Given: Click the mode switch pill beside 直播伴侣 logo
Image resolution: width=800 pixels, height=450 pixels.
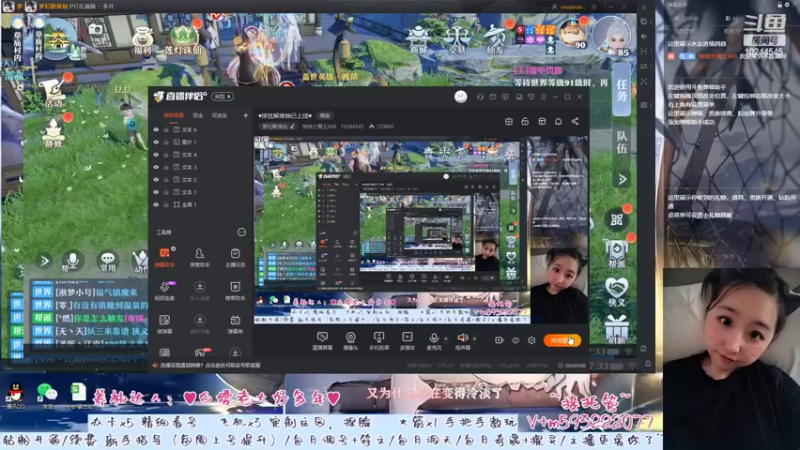Looking at the screenshot, I should [x=222, y=96].
